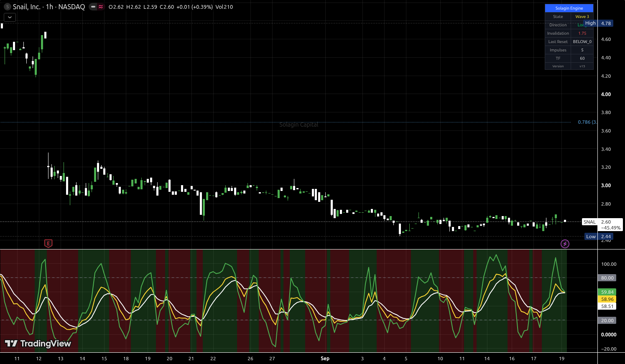
Task: Collapse the legend with the chevron button
Action: (10, 17)
